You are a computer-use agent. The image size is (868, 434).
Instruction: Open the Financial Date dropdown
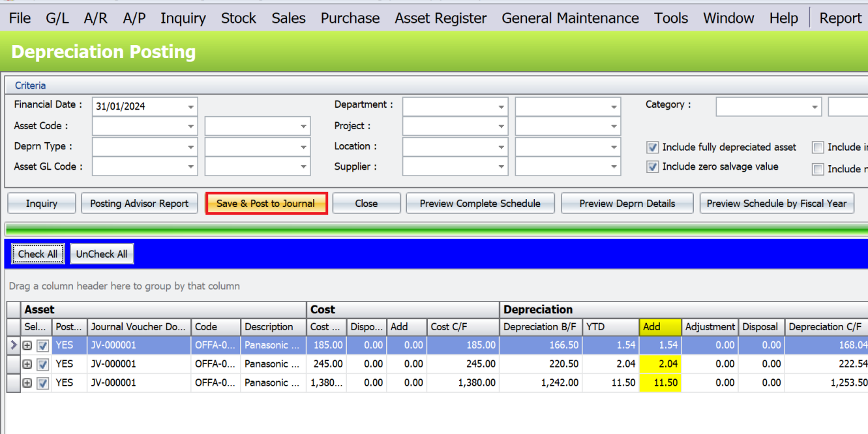pos(190,106)
